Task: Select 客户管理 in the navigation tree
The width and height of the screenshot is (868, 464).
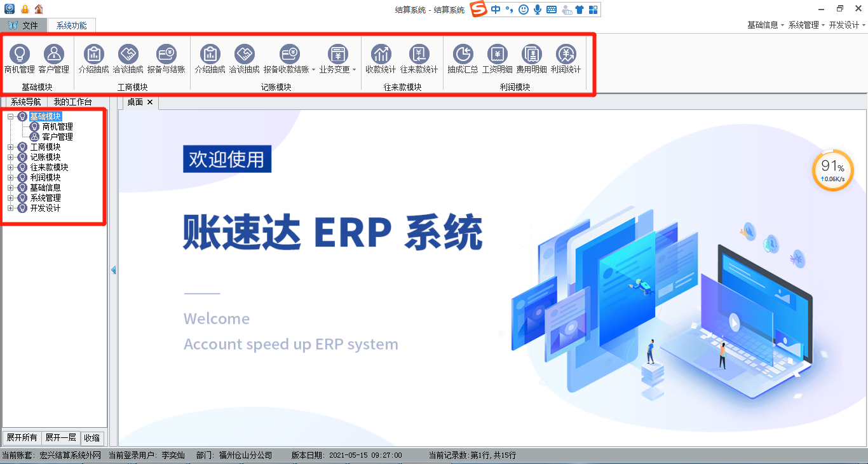Action: coord(58,137)
